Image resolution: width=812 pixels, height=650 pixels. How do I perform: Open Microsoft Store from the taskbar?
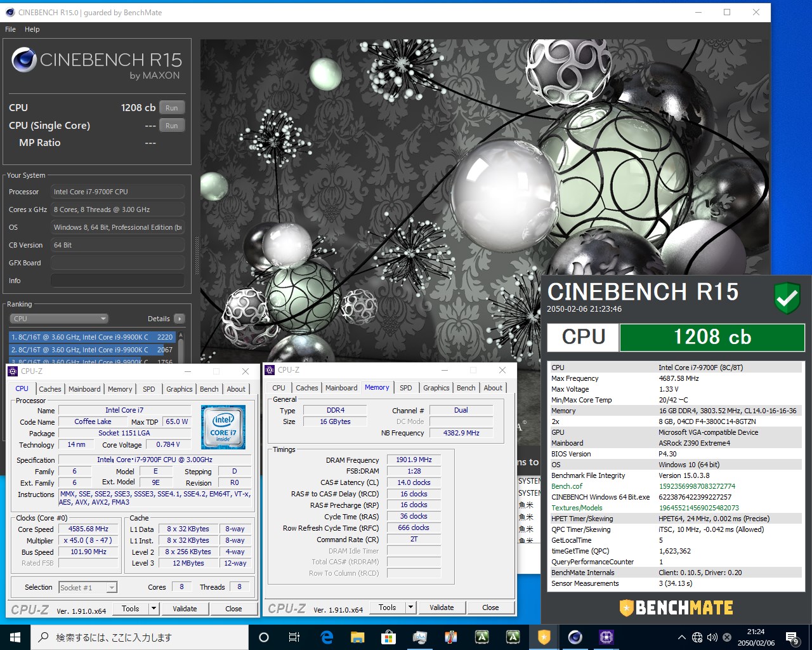pos(388,637)
